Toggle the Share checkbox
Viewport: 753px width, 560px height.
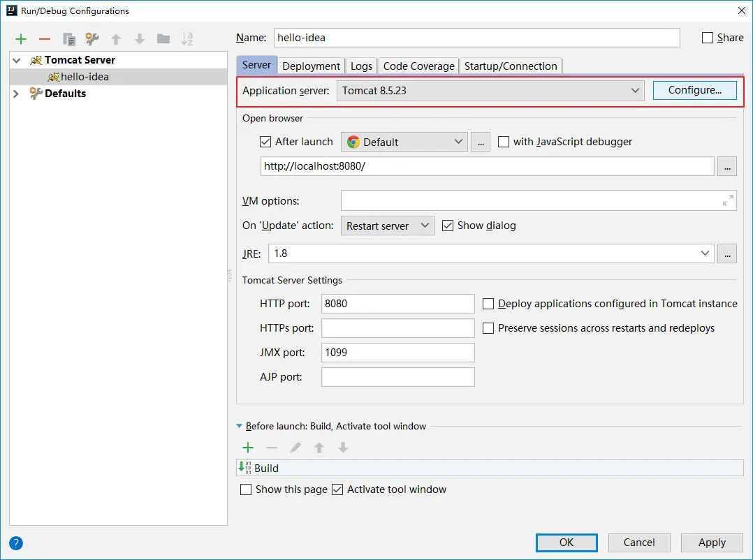coord(708,38)
